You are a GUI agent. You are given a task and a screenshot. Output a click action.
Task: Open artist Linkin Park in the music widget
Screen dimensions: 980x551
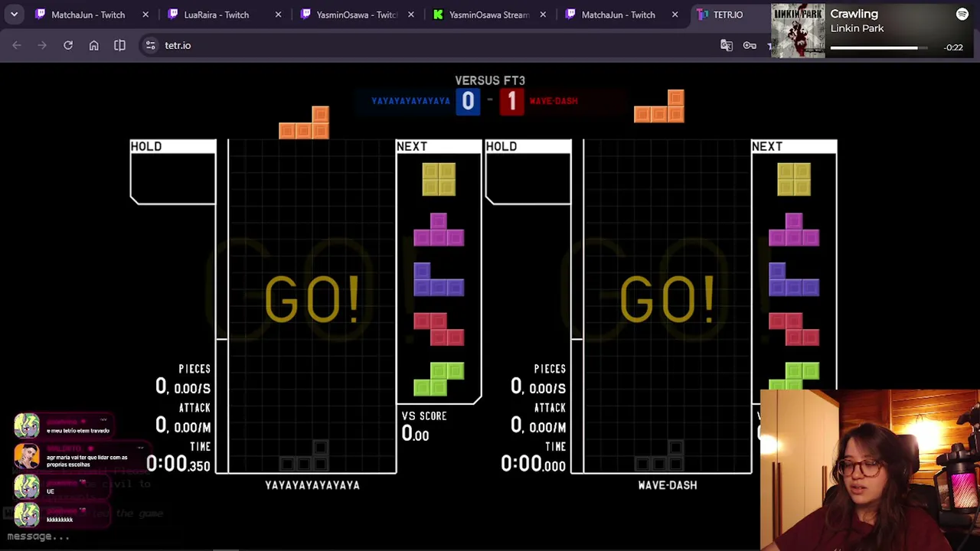coord(857,28)
